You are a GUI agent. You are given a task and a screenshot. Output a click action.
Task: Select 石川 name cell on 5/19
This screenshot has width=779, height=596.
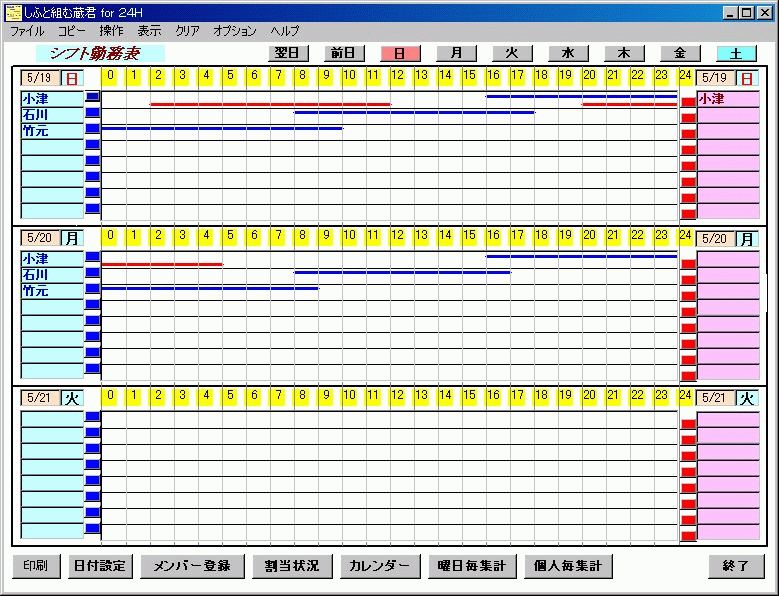(52, 115)
